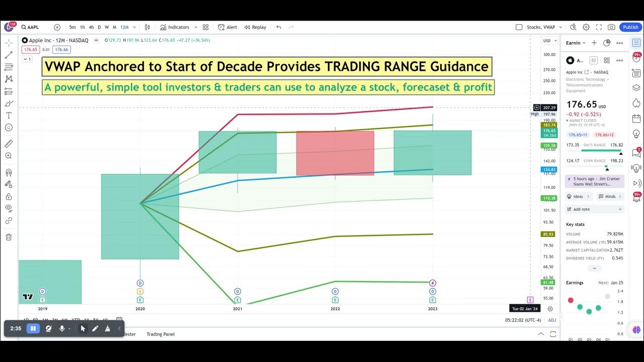Open the chats panel icon

(x=636, y=153)
